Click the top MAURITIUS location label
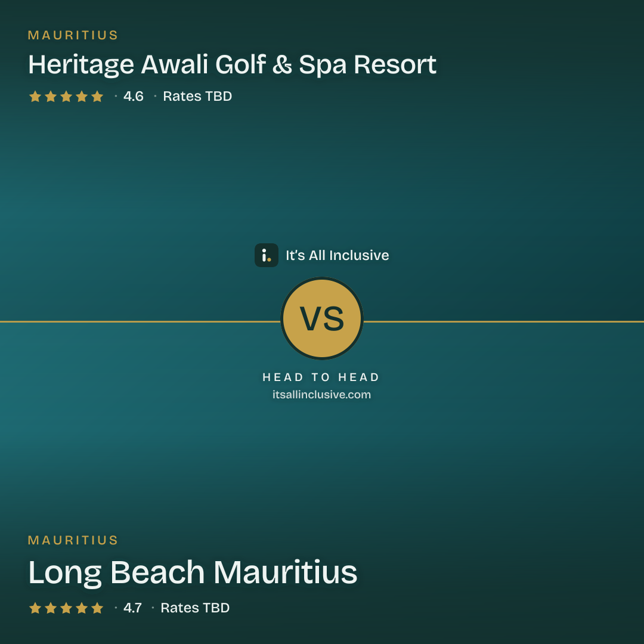 pos(73,35)
